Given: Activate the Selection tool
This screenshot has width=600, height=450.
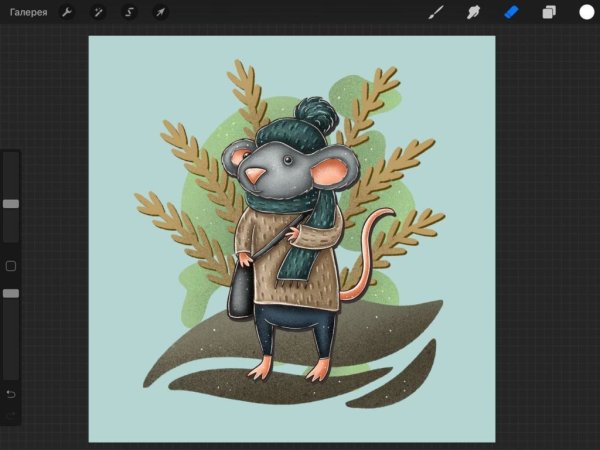Looking at the screenshot, I should (129, 13).
